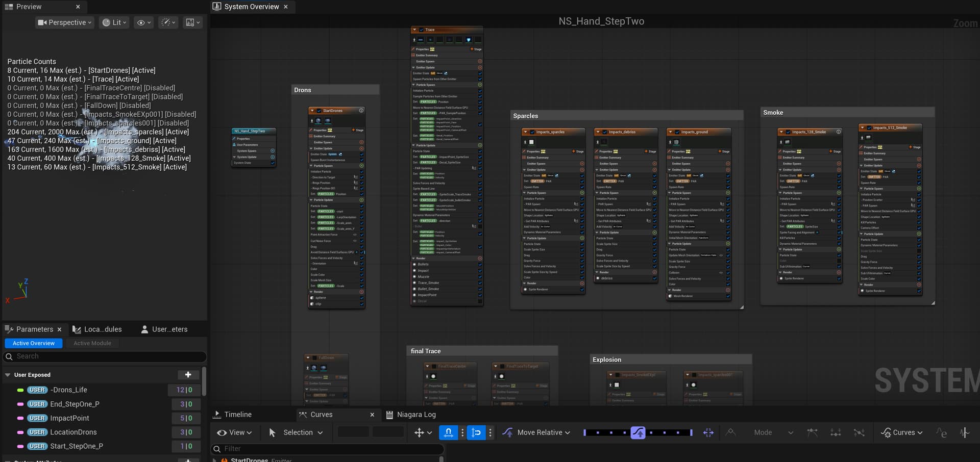Viewport: 980px width, 462px height.
Task: Toggle the Impacts_512_Smoke emitter enabled checkbox
Action: click(869, 128)
